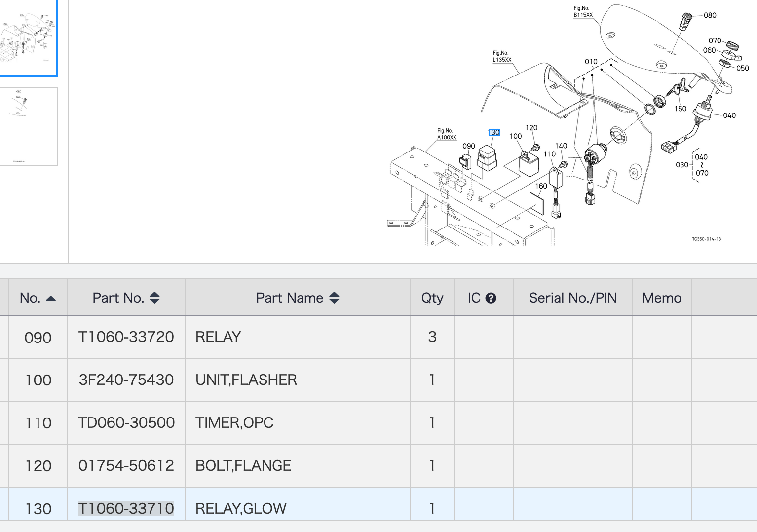
Task: Click callout 120 in the diagram
Action: point(531,128)
